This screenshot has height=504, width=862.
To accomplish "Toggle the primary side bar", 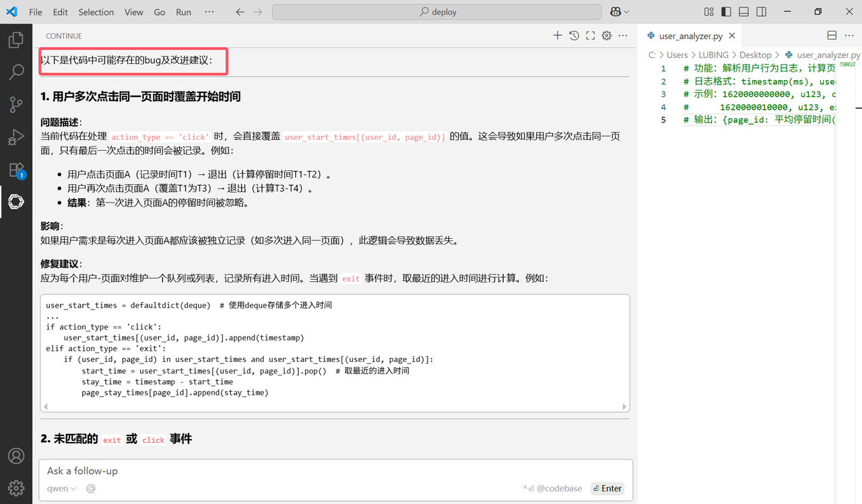I will [726, 12].
